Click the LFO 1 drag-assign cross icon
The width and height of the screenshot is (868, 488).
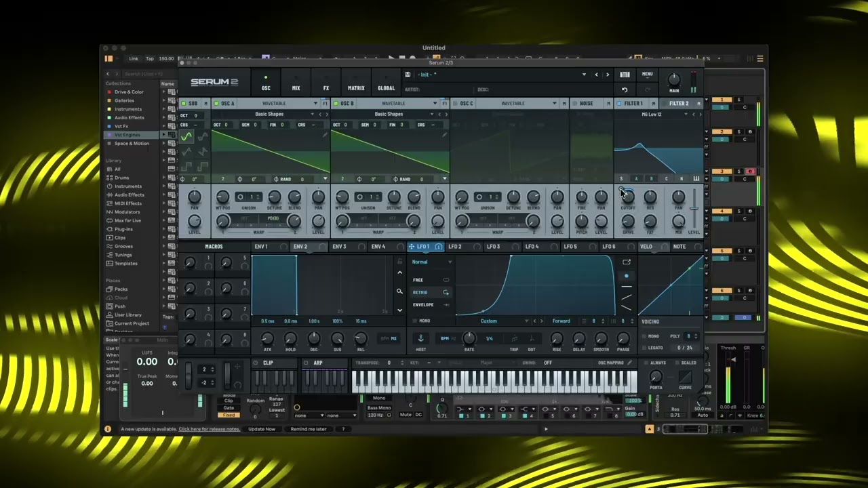[x=412, y=247]
